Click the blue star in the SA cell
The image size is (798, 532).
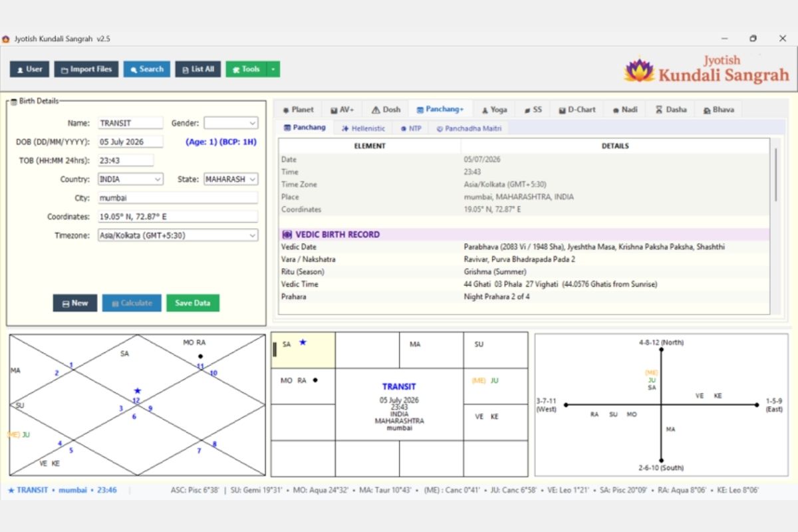pos(303,342)
